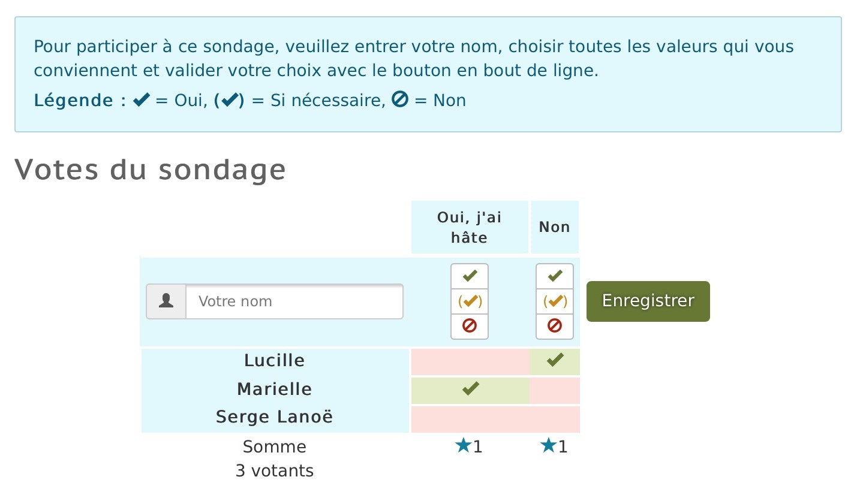The height and width of the screenshot is (504, 857).
Task: Click the "Oui, j'ai hâte" column header
Action: [x=469, y=227]
